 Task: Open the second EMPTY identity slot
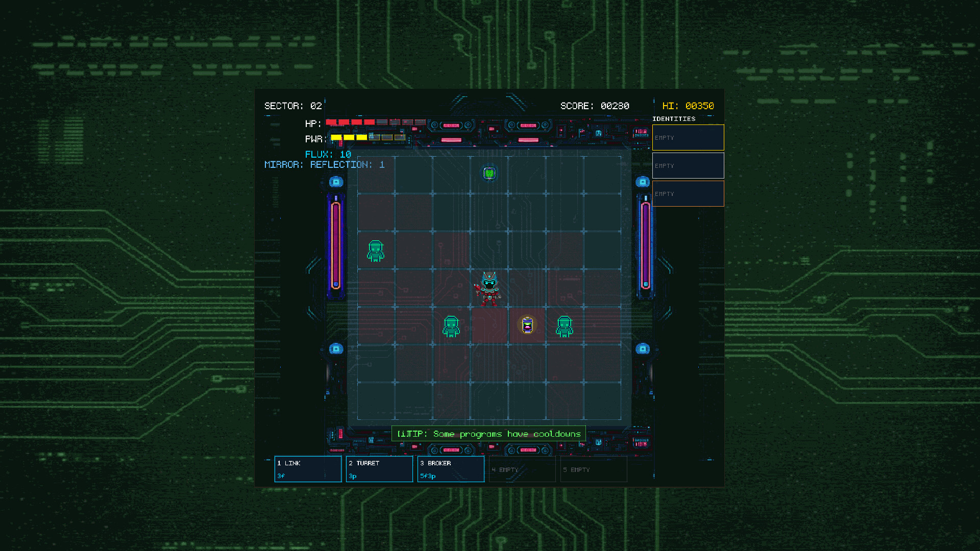tap(688, 165)
